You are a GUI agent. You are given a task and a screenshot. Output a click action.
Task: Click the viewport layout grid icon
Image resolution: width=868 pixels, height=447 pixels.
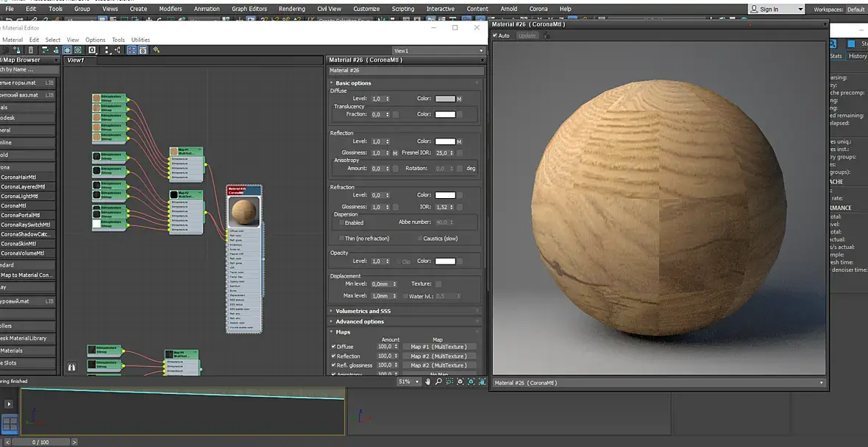tap(10, 423)
